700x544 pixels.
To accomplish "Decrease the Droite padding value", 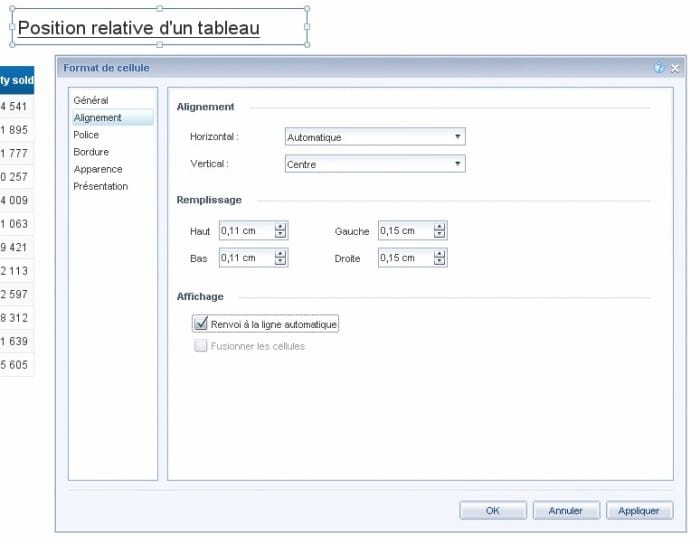I will pos(439,262).
